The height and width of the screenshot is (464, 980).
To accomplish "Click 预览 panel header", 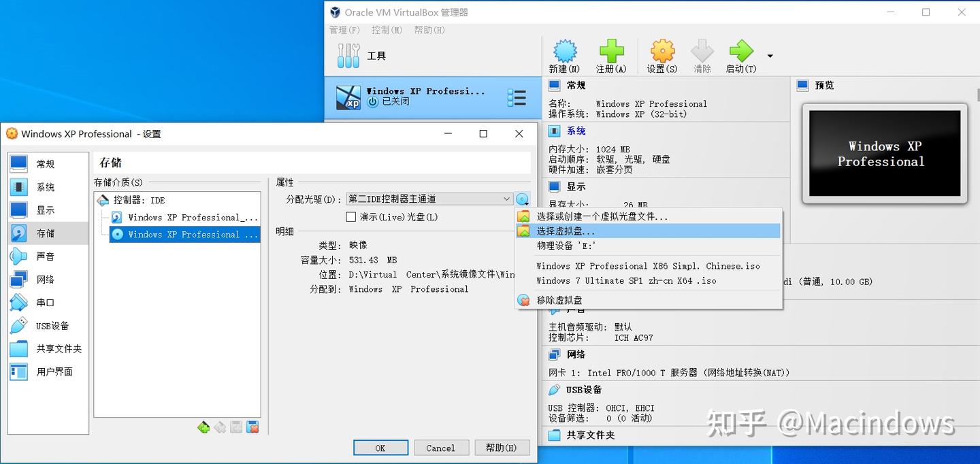I will 824,85.
